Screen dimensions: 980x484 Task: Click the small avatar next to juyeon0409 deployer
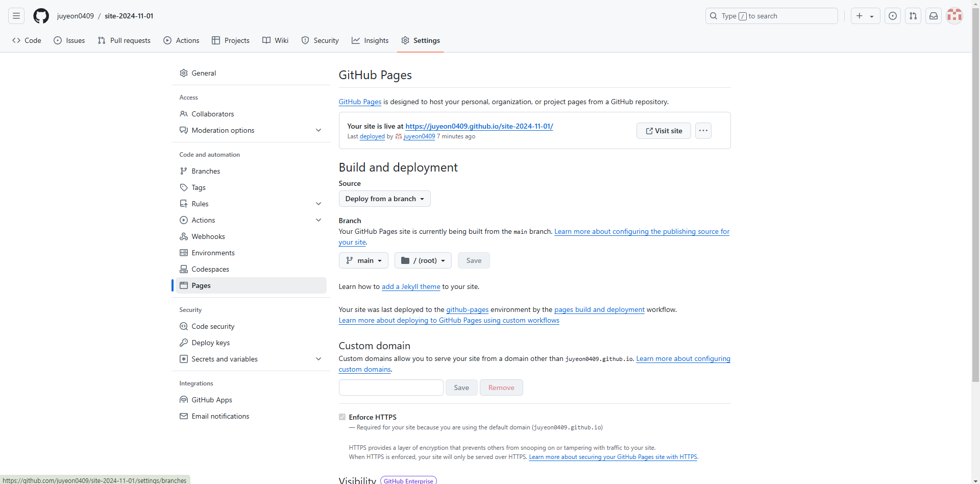point(399,136)
